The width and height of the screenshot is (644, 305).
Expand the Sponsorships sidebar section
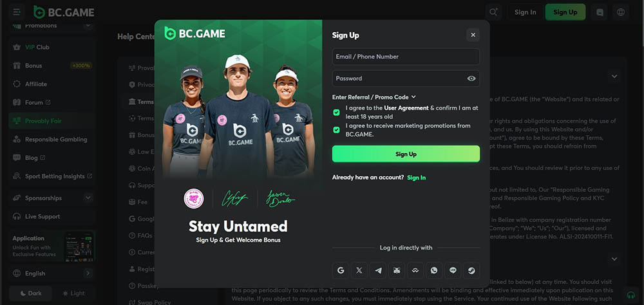88,198
